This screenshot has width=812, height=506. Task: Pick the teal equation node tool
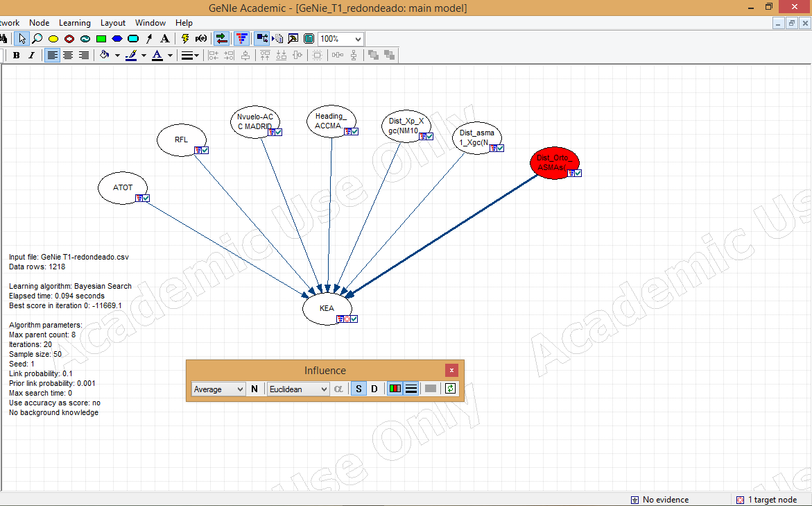click(x=85, y=39)
